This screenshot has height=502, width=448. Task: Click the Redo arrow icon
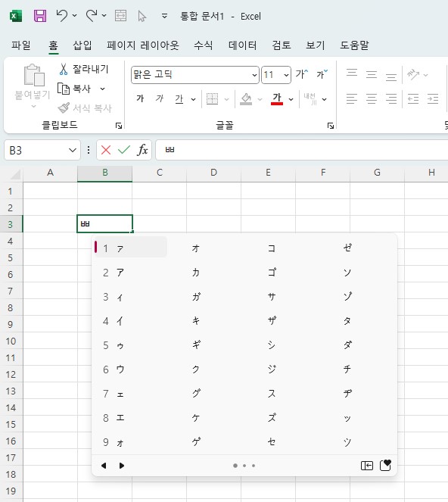click(x=92, y=15)
